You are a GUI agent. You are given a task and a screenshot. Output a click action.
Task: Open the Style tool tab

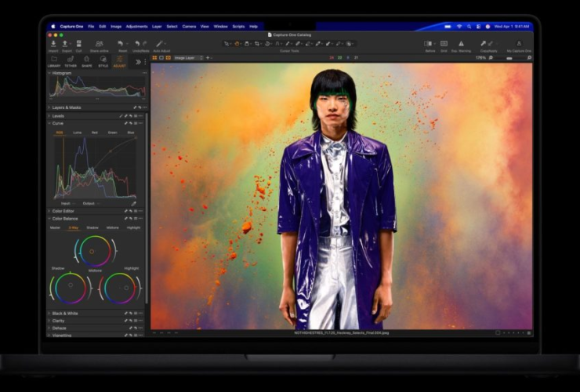103,60
